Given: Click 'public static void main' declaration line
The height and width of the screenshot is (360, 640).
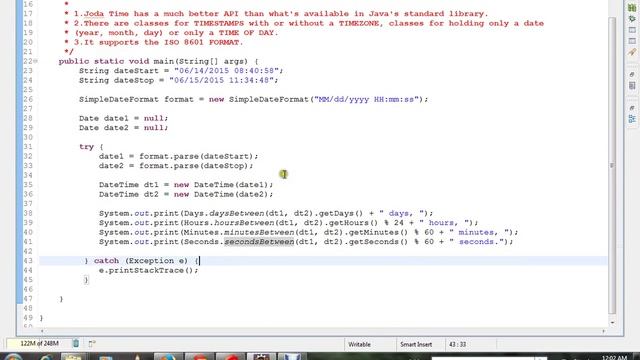Looking at the screenshot, I should 158,61.
